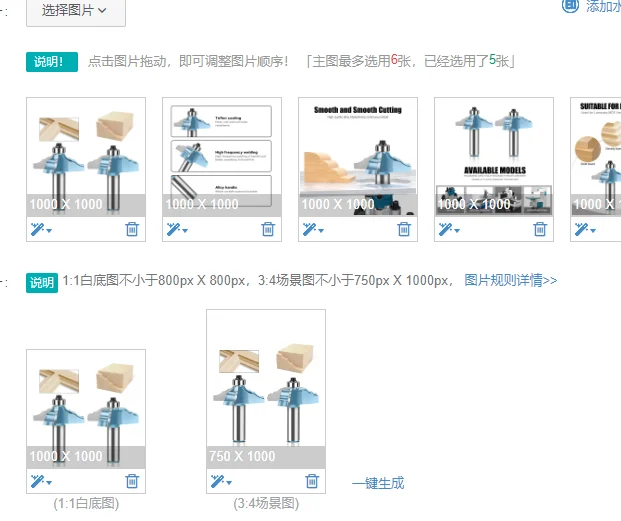Select the SUITABLE FOR thumbnail at right edge

pyautogui.click(x=596, y=157)
